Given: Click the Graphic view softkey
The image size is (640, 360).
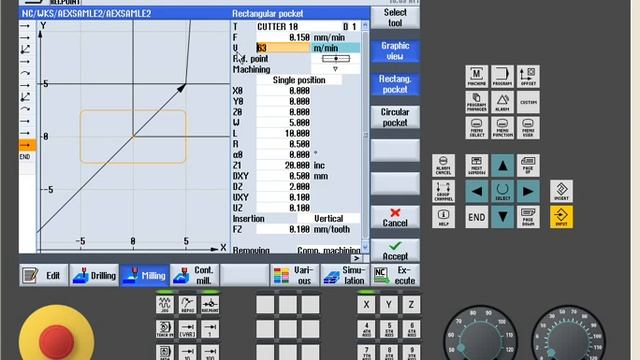Looking at the screenshot, I should click(395, 51).
